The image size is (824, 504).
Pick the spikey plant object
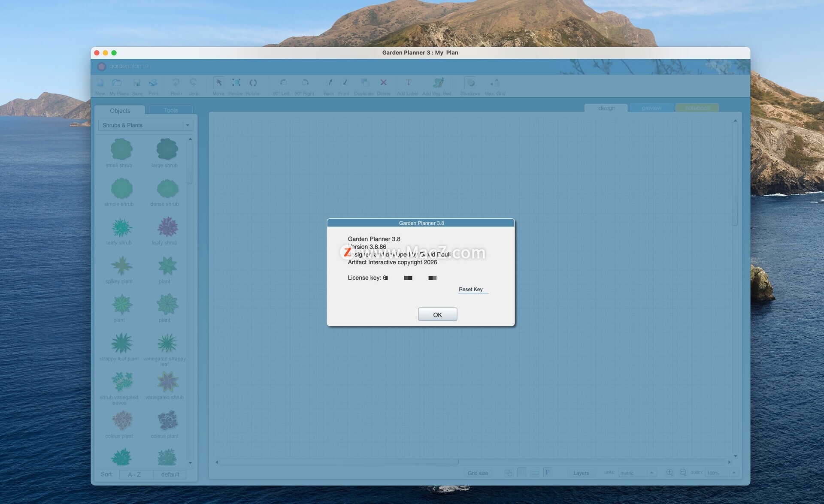pos(121,266)
